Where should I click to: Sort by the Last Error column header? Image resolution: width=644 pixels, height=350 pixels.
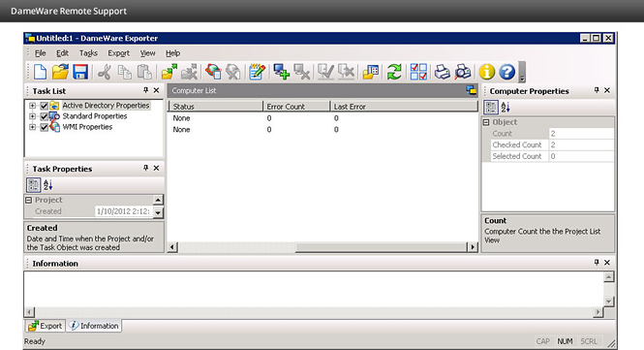tap(404, 107)
